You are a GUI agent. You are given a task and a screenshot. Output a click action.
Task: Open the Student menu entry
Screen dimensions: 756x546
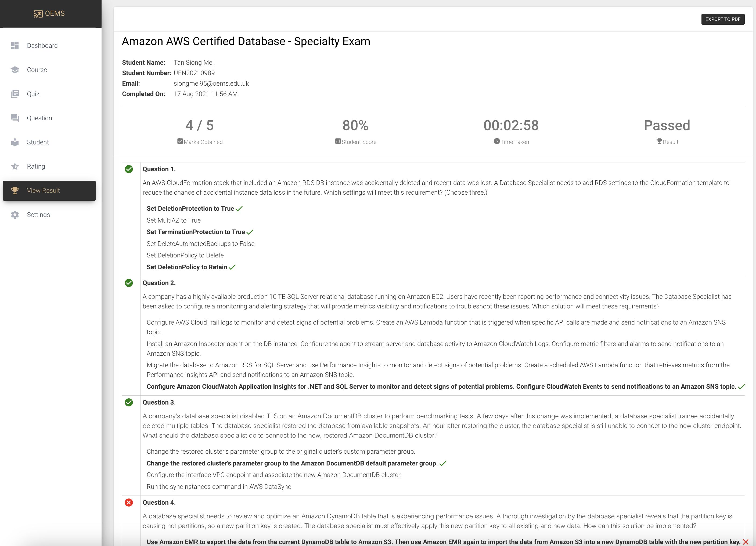(x=38, y=142)
